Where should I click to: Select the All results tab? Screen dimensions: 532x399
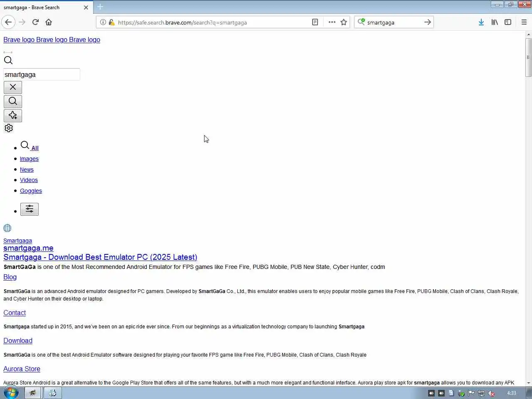pos(30,146)
